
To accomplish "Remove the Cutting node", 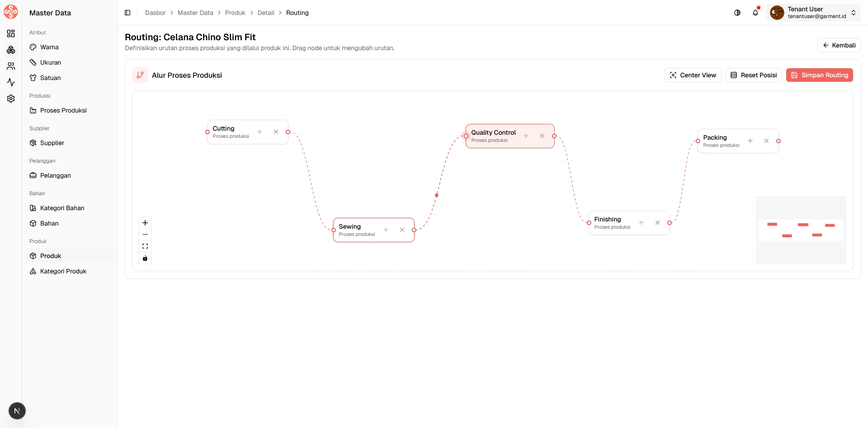I will coord(276,132).
